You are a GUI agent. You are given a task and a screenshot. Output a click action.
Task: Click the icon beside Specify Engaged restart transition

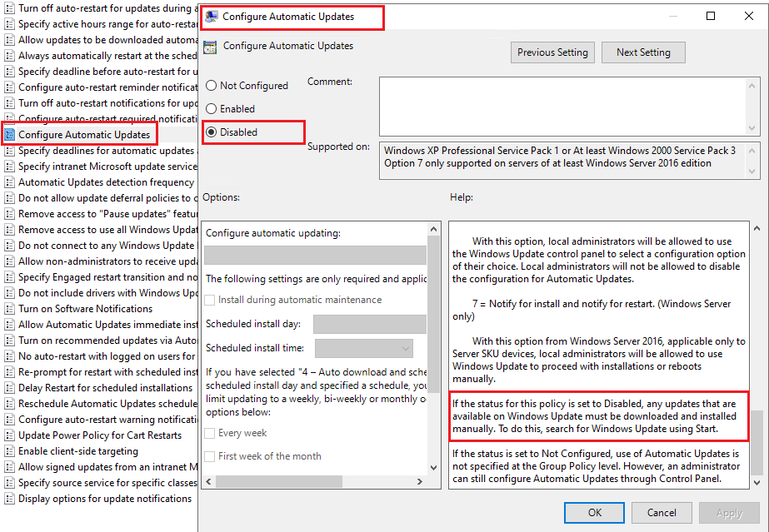click(9, 276)
